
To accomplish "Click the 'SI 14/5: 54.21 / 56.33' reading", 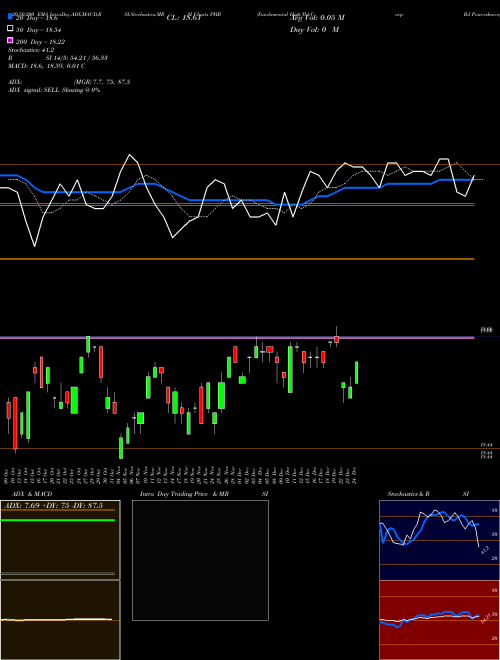I will (x=77, y=58).
